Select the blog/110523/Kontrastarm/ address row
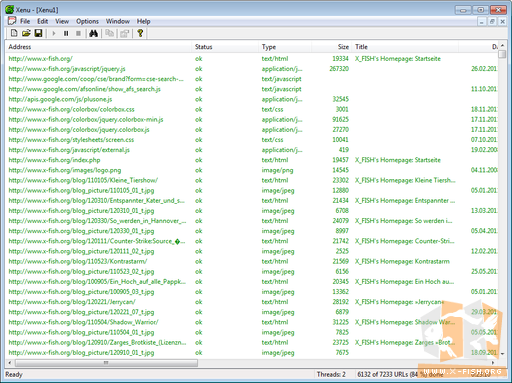Viewport: 512px width, 383px height. click(78, 261)
